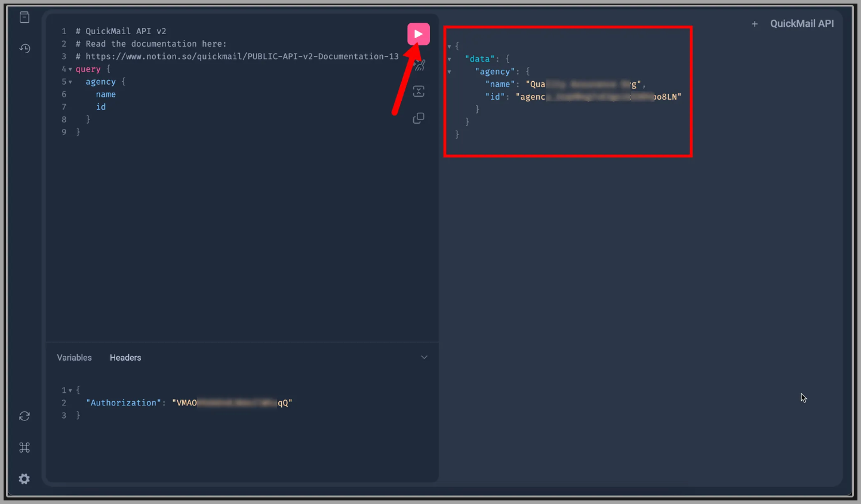Click line number 9 in query editor
Viewport: 861px width, 504px height.
(64, 132)
